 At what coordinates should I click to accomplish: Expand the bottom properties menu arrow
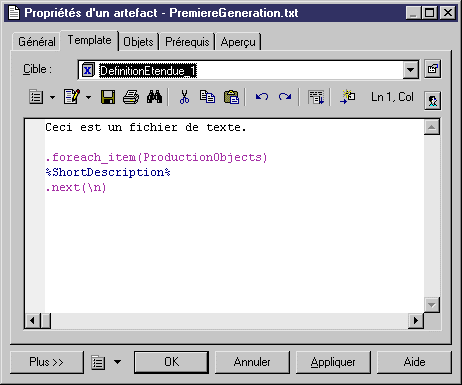pos(117,362)
